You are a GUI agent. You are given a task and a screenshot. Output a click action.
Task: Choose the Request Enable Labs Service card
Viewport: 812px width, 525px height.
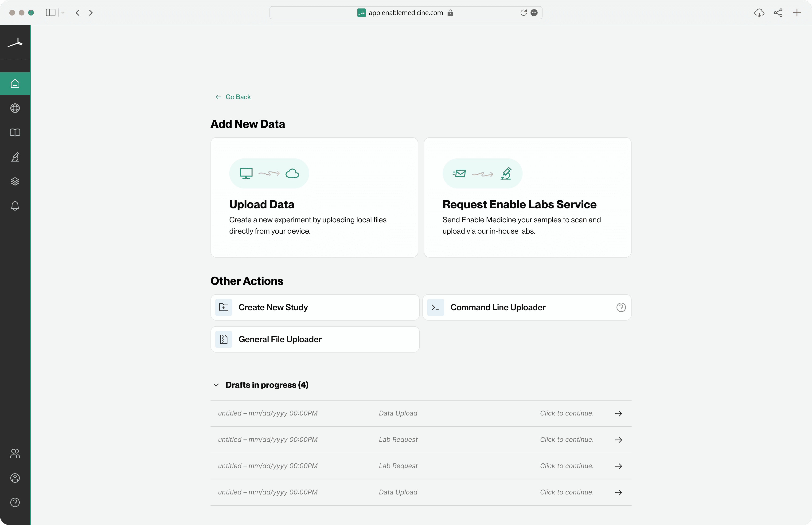tap(527, 197)
